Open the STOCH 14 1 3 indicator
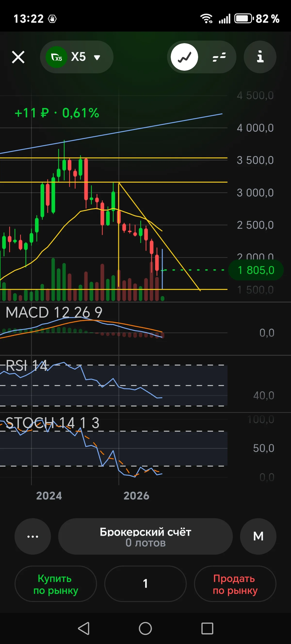The image size is (291, 644). (x=52, y=423)
